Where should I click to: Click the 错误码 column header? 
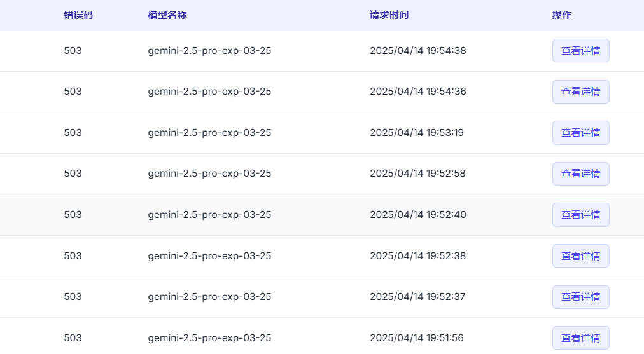[78, 15]
